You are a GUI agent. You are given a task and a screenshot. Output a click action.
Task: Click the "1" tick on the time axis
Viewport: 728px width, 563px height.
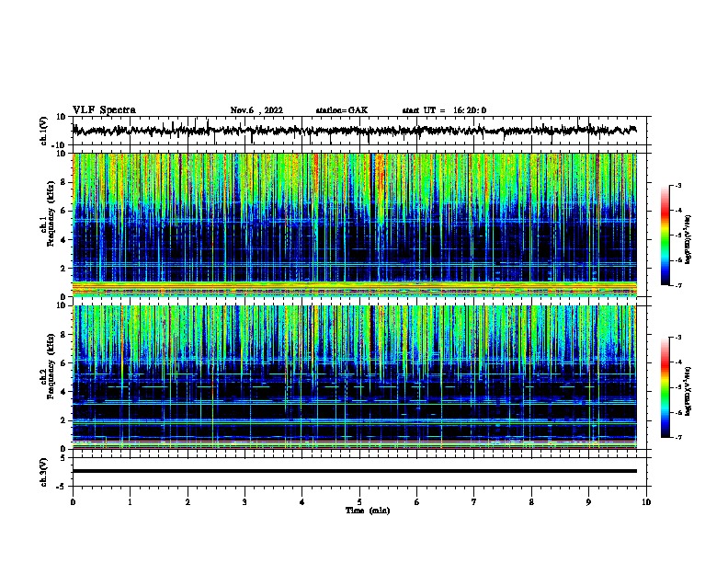130,501
